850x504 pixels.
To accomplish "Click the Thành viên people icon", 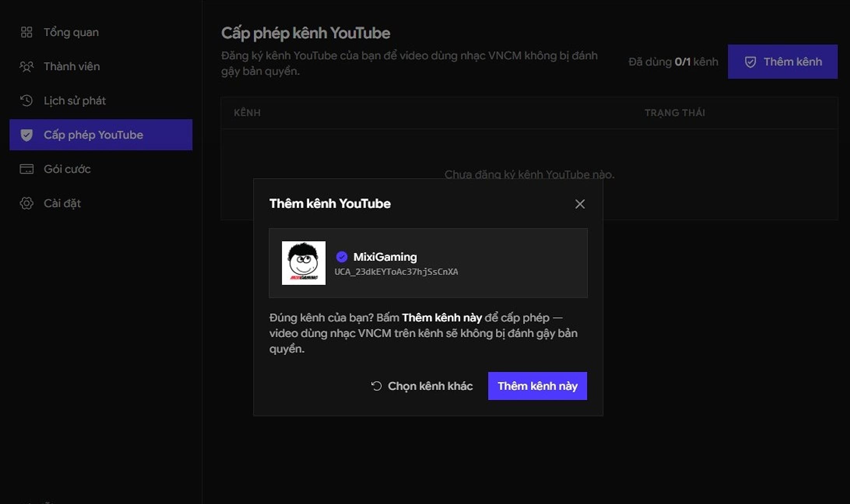I will tap(26, 66).
